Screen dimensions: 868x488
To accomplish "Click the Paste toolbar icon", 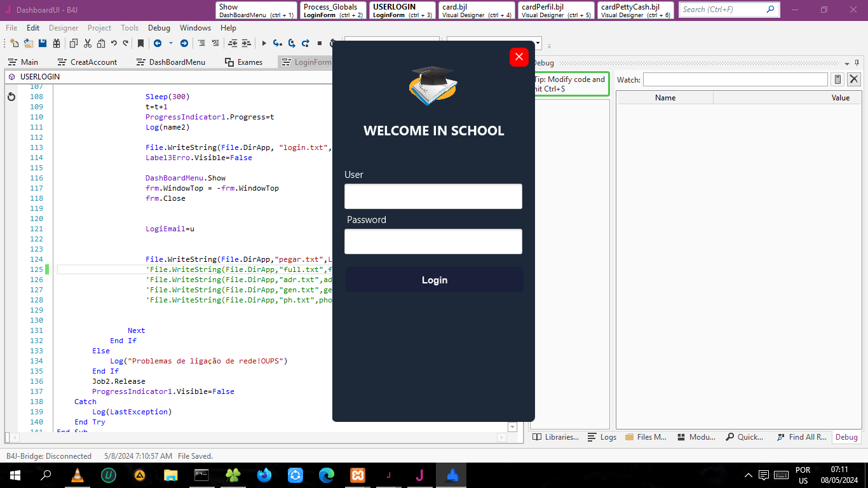I will coord(101,43).
